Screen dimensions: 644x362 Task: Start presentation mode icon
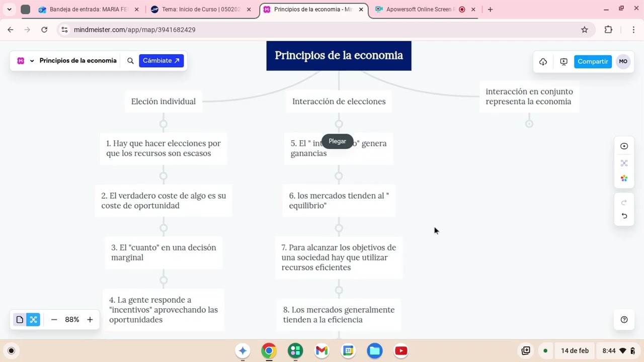coord(563,61)
